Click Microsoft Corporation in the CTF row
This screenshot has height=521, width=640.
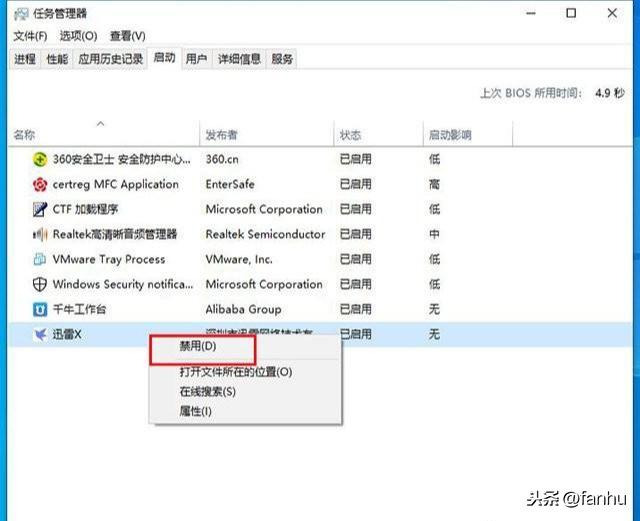264,209
